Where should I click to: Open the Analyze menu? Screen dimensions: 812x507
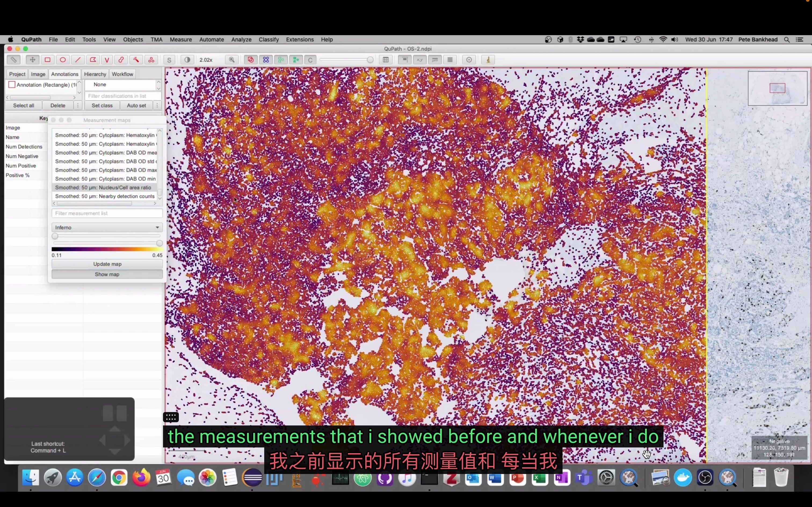[241, 39]
